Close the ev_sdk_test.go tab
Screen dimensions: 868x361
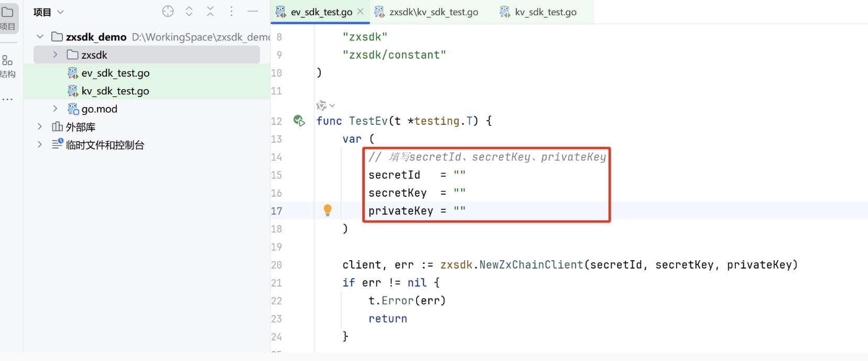coord(361,12)
